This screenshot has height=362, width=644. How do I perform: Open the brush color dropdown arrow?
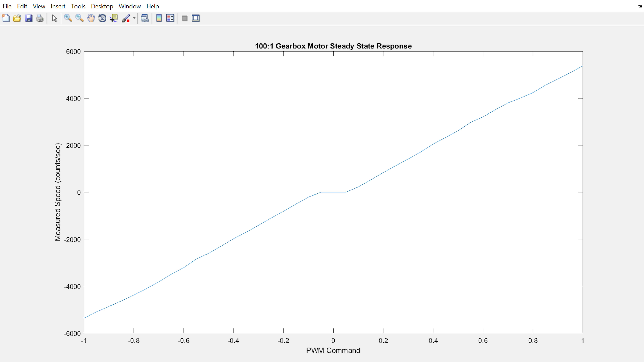[134, 18]
